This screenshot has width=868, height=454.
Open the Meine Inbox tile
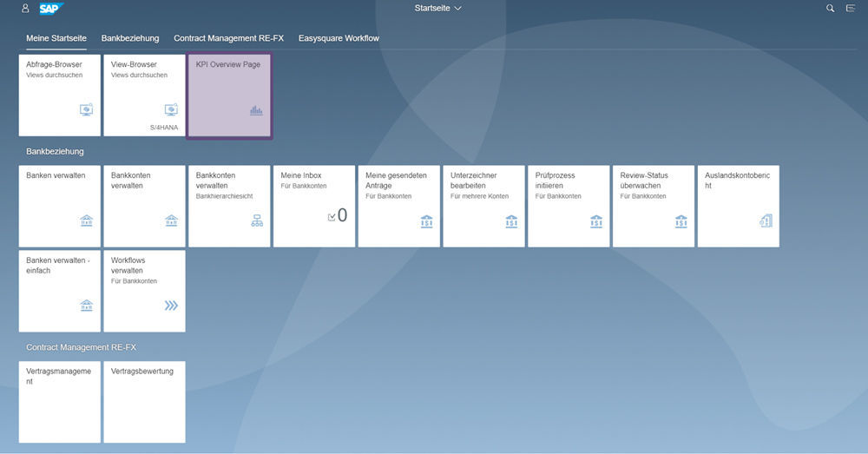tap(314, 206)
